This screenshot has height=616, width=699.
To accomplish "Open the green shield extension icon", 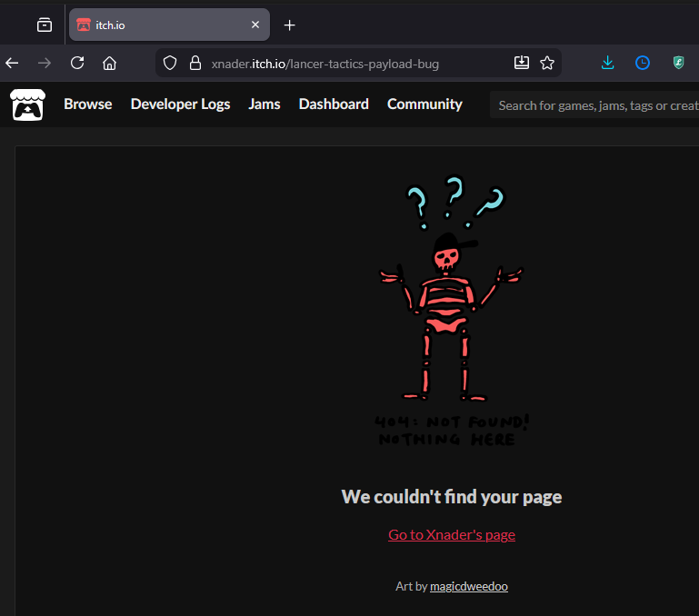I will (x=678, y=63).
